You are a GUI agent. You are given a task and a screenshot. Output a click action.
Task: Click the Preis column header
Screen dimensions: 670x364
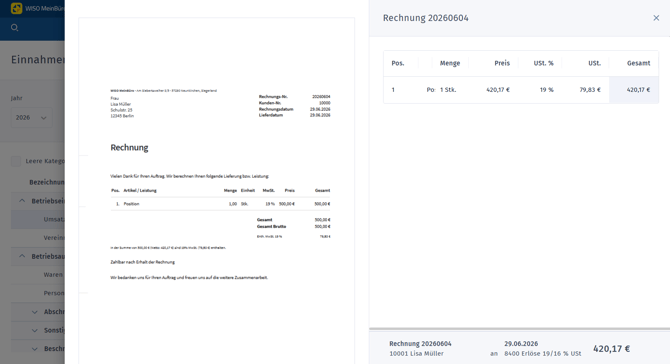coord(502,63)
